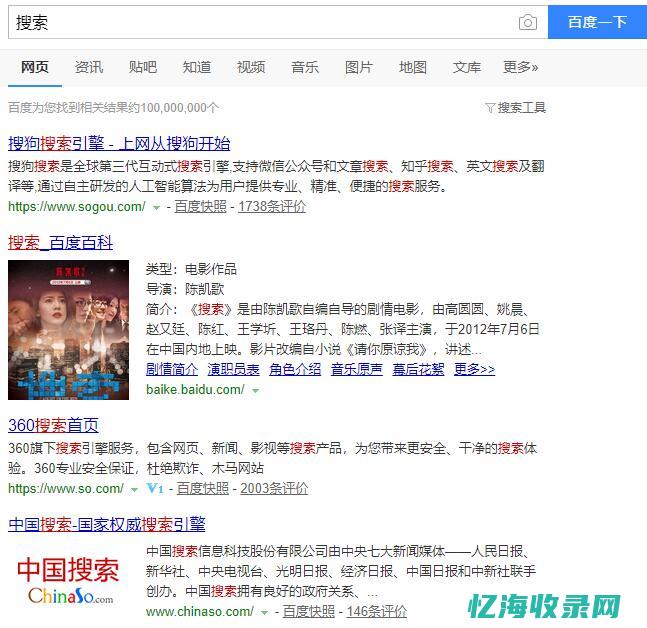Open the 更多» tab menu
The width and height of the screenshot is (647, 628).
[520, 67]
